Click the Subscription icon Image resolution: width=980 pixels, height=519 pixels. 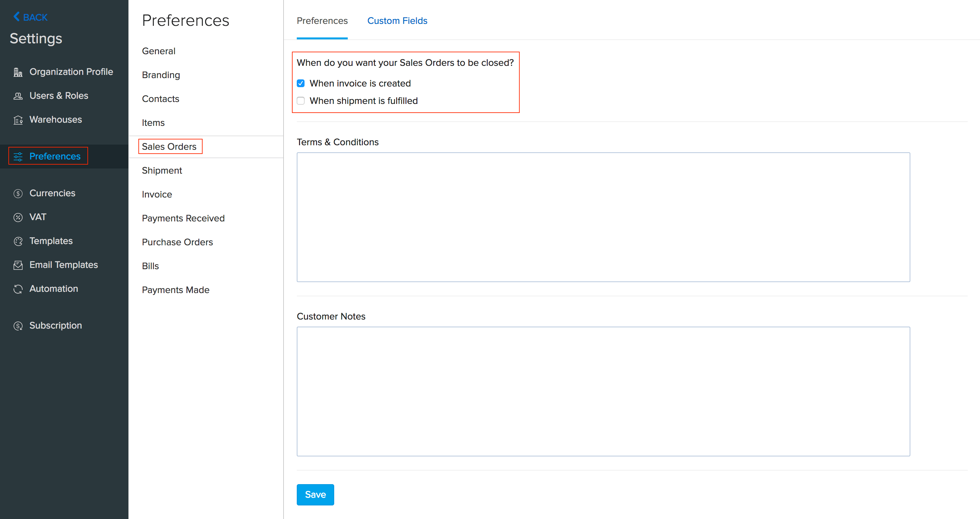18,326
